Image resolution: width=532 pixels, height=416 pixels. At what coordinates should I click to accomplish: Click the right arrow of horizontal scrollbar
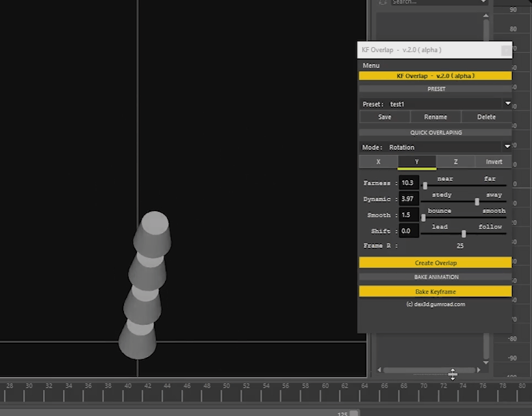click(x=479, y=370)
